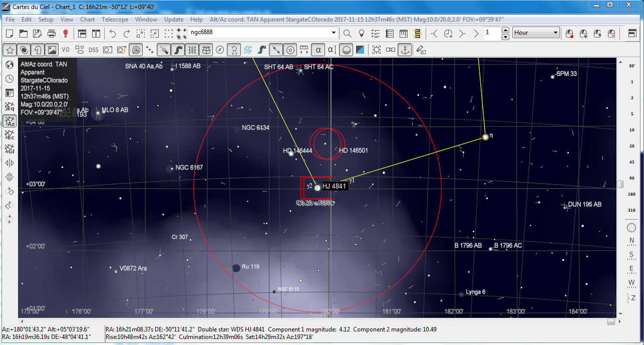Set chart to current time
This screenshot has width=644, height=345.
[449, 34]
